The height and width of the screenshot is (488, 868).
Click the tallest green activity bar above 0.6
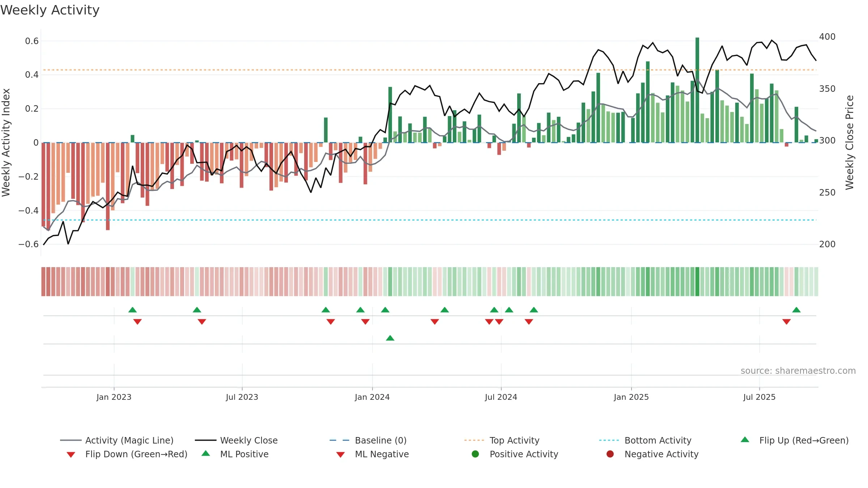(x=697, y=90)
